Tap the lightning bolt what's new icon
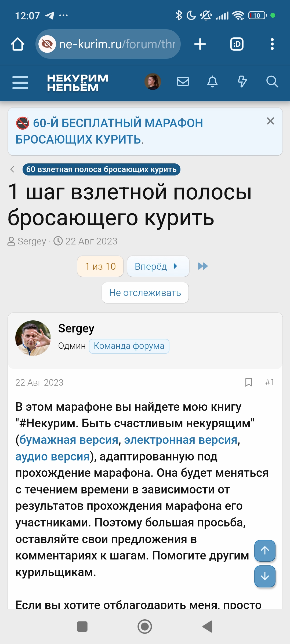The image size is (290, 644). tap(242, 82)
